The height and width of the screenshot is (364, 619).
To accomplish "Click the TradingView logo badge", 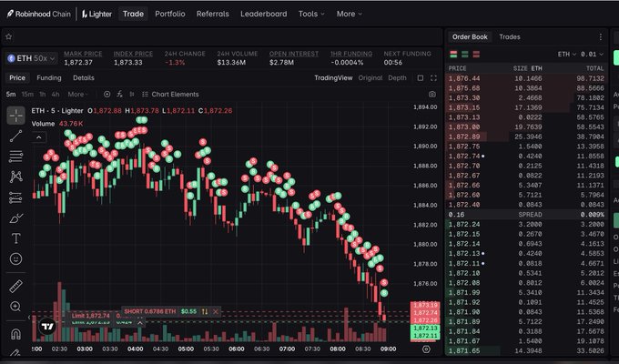I will 47,326.
